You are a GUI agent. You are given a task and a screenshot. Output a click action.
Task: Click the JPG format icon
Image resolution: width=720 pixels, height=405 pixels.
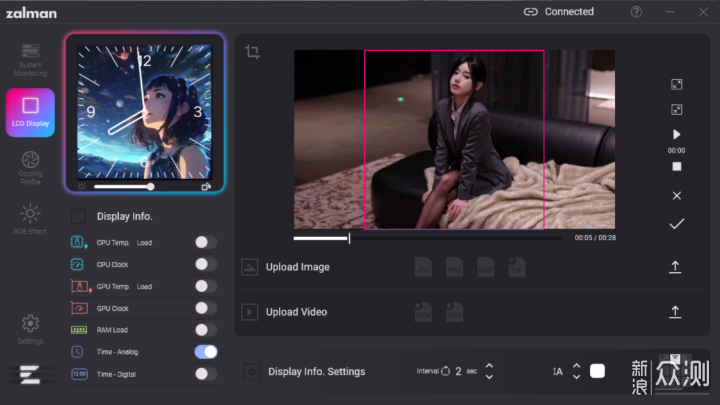[x=423, y=267]
